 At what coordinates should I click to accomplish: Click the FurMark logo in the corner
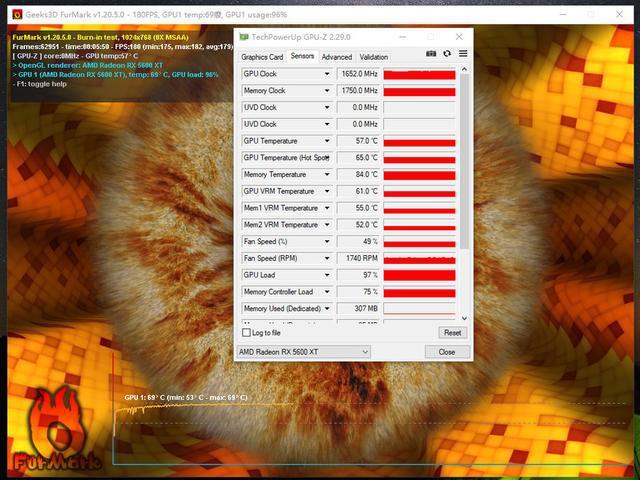tap(56, 431)
